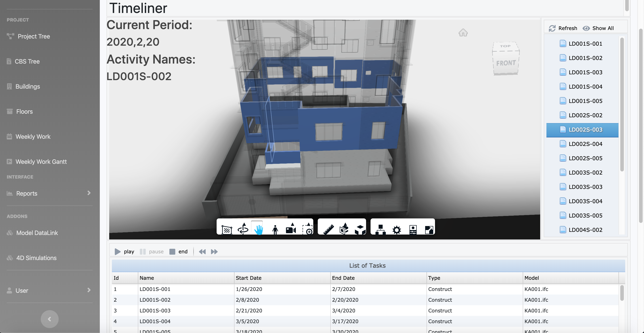Open 4D Simulations in sidebar

(x=36, y=258)
